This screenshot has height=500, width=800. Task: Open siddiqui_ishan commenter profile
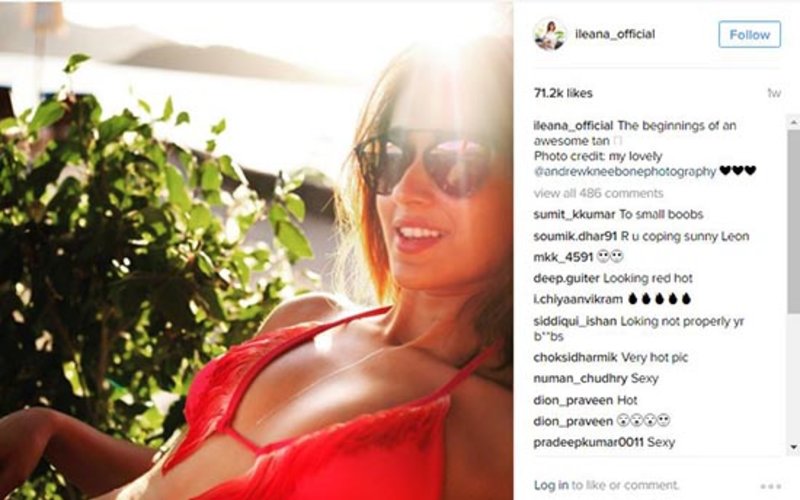click(x=575, y=321)
